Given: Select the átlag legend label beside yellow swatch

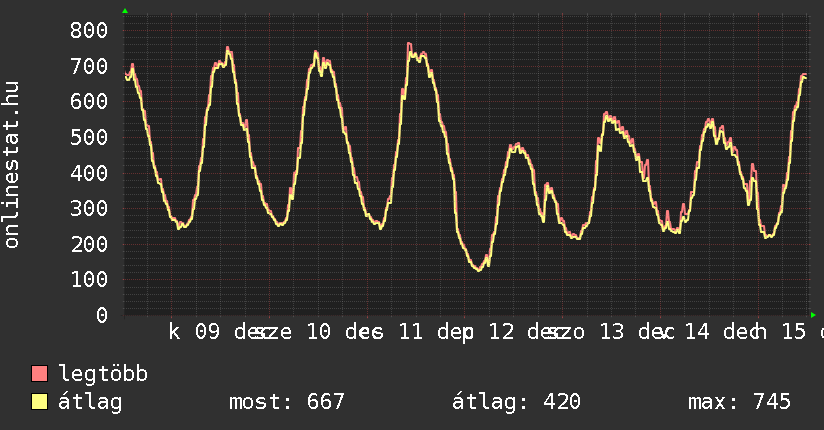Looking at the screenshot, I should point(90,402).
